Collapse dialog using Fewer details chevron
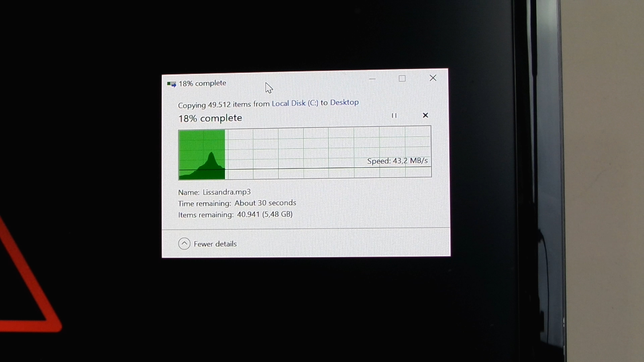This screenshot has width=644, height=362. coord(184,244)
